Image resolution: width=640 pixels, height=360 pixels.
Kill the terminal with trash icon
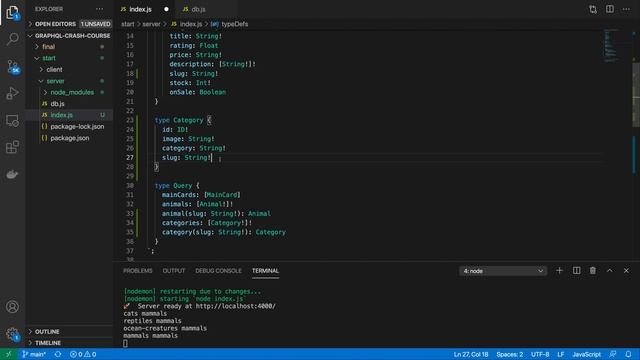[x=593, y=271]
